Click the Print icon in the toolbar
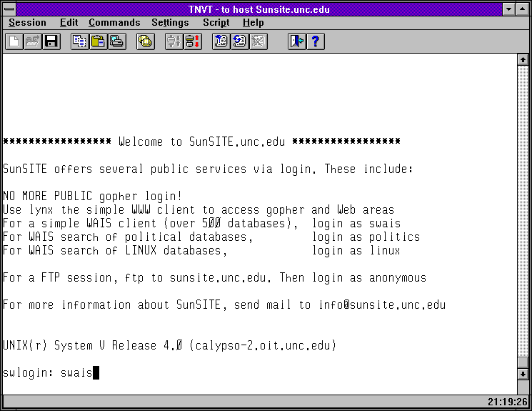This screenshot has width=532, height=411. point(116,41)
